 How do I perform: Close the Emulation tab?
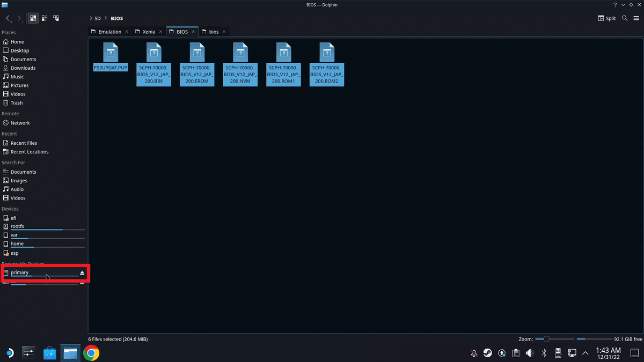coord(127,32)
